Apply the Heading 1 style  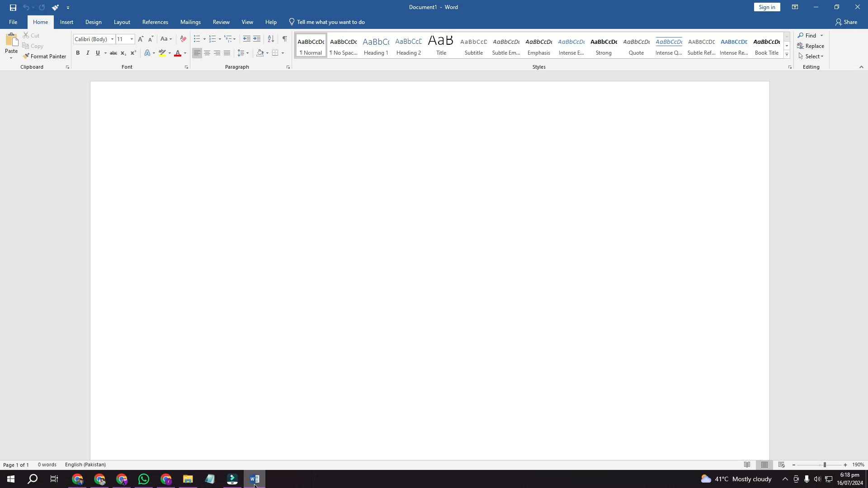(x=376, y=46)
